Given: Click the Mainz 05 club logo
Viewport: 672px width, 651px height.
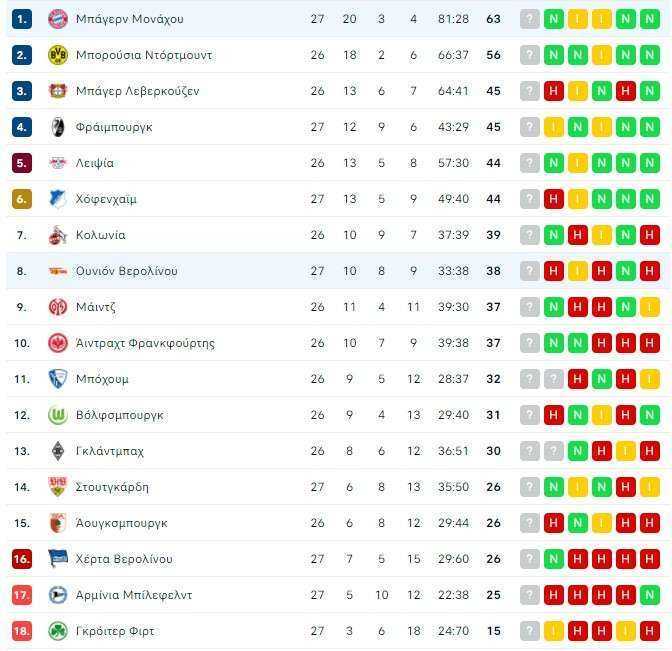Looking at the screenshot, I should pyautogui.click(x=58, y=307).
